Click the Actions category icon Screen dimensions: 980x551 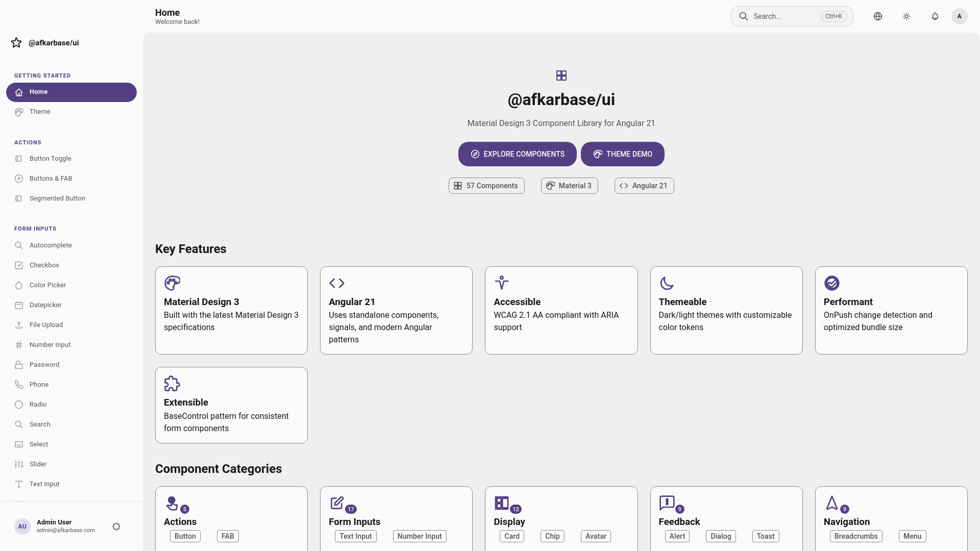[172, 503]
